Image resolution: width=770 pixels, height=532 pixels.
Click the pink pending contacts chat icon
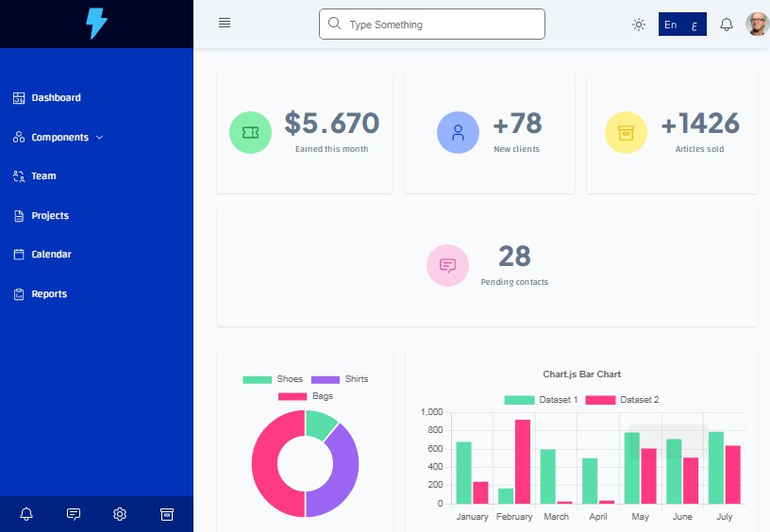pyautogui.click(x=447, y=265)
